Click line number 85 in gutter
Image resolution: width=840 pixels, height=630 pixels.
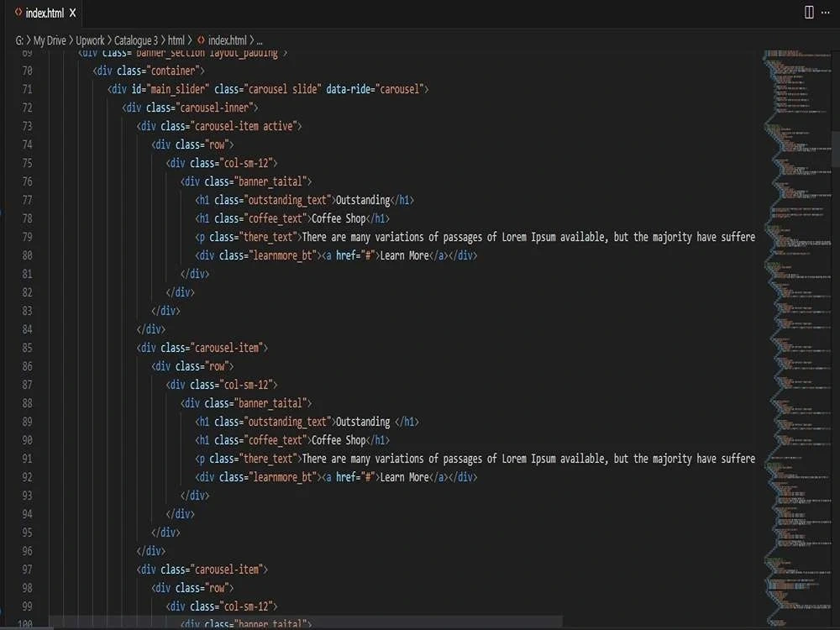coord(28,349)
